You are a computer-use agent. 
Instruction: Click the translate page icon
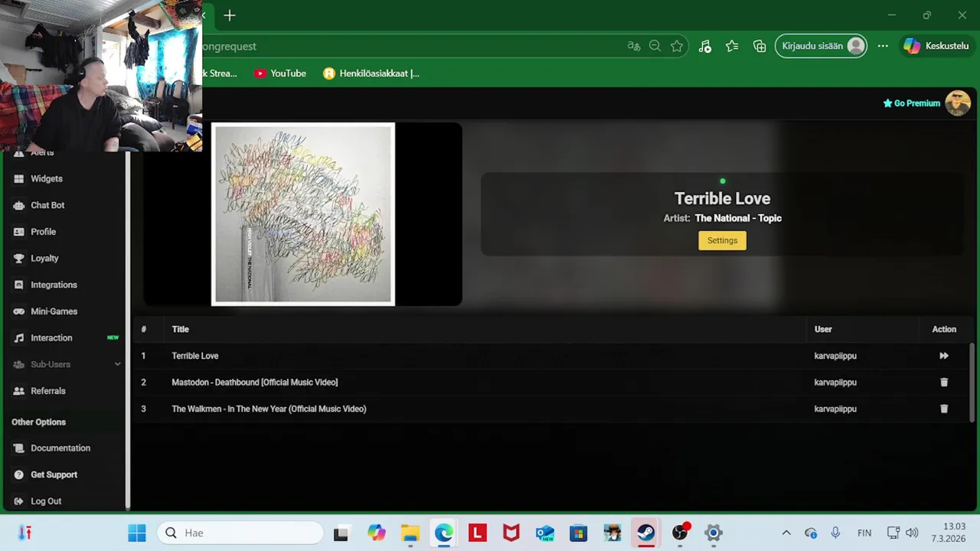pos(633,46)
